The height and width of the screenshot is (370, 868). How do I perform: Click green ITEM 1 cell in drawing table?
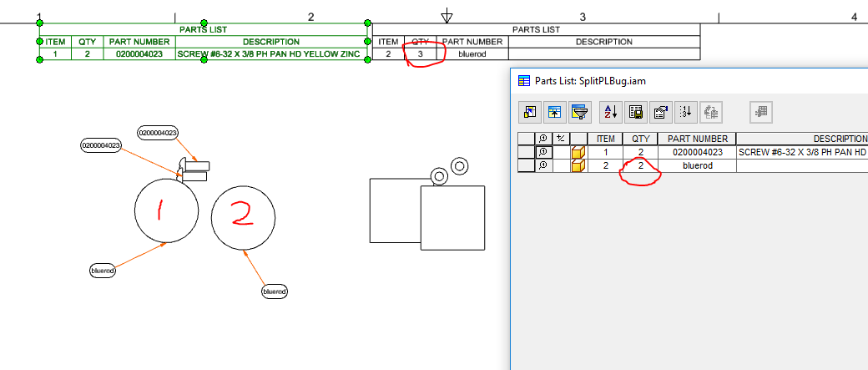pyautogui.click(x=55, y=53)
